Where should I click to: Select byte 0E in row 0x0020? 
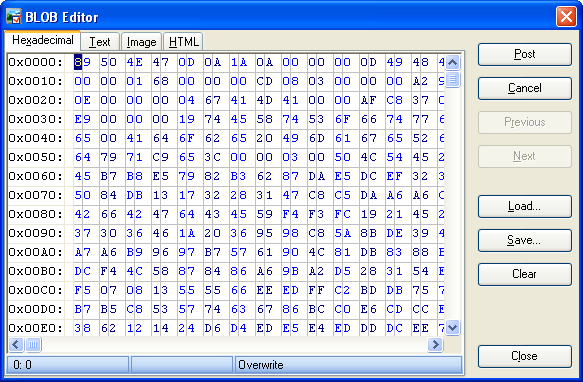point(82,100)
